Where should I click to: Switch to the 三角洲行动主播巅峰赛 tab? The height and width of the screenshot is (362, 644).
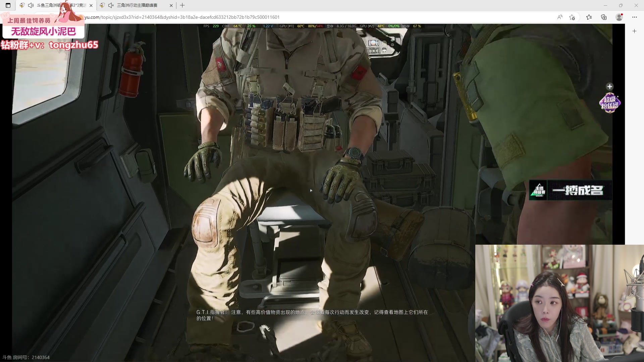pyautogui.click(x=137, y=5)
